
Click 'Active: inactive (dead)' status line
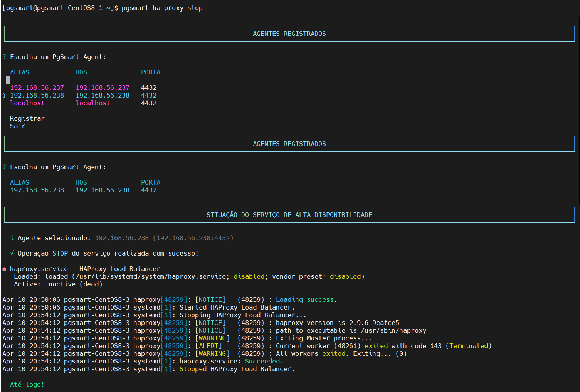coord(58,284)
